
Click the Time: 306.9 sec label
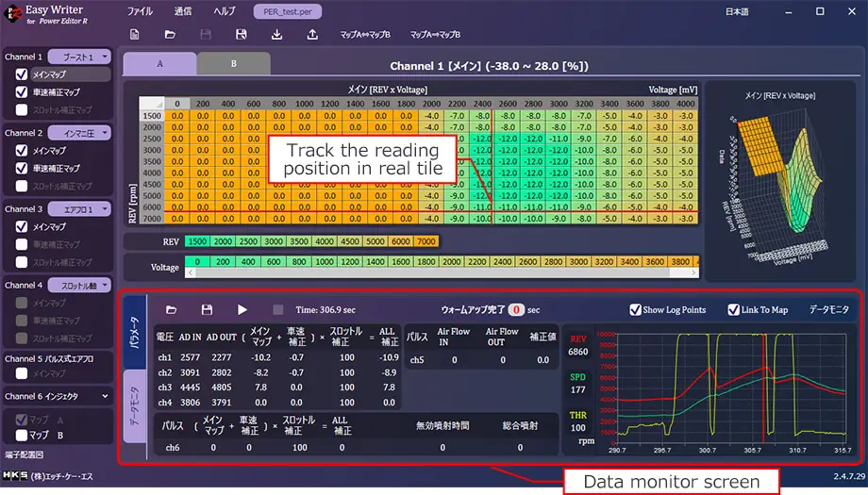pos(325,309)
